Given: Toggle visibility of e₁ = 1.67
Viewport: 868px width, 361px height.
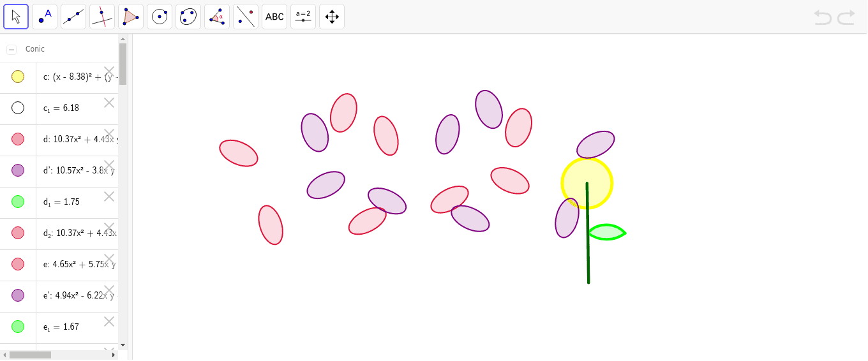Looking at the screenshot, I should (18, 327).
